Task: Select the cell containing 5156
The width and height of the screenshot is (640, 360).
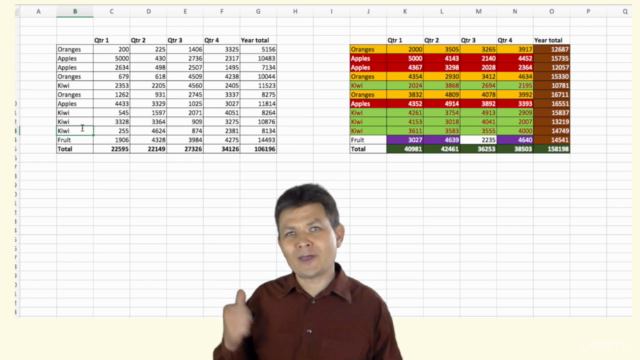Action: [x=258, y=49]
